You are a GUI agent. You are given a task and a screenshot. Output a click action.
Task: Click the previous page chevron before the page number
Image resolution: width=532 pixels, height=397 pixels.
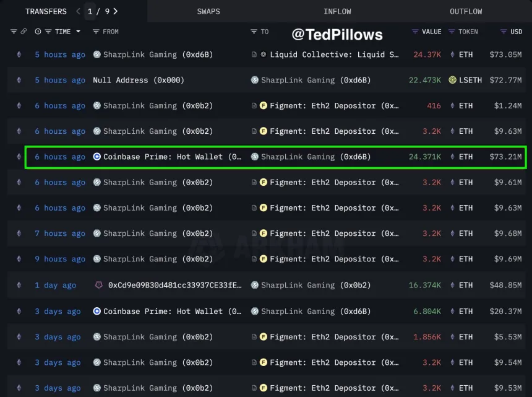click(x=77, y=11)
